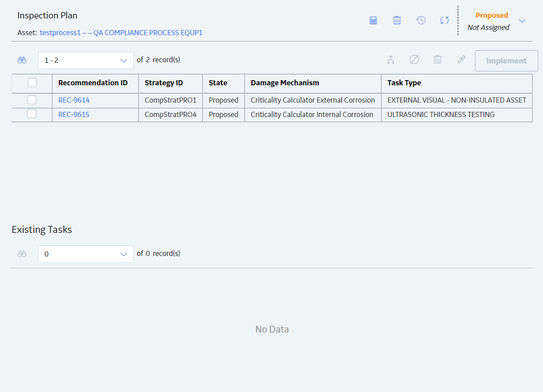Click the Inspection Plan title

point(47,16)
